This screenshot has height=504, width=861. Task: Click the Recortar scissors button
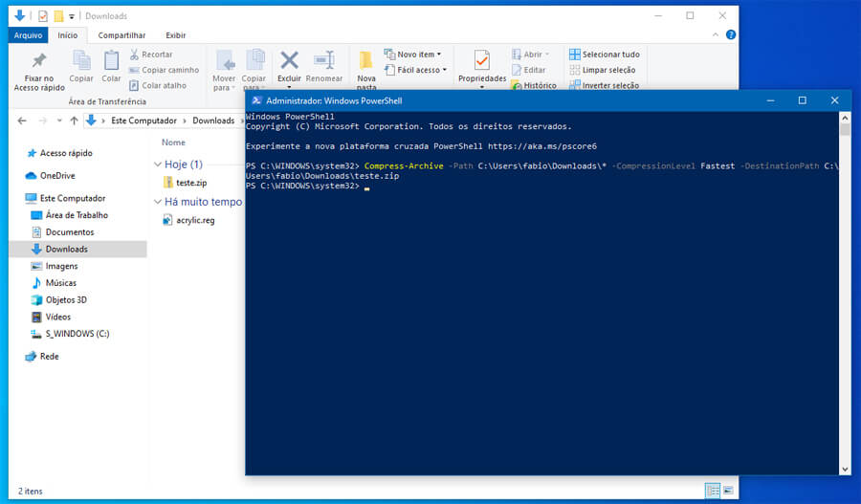pos(150,55)
